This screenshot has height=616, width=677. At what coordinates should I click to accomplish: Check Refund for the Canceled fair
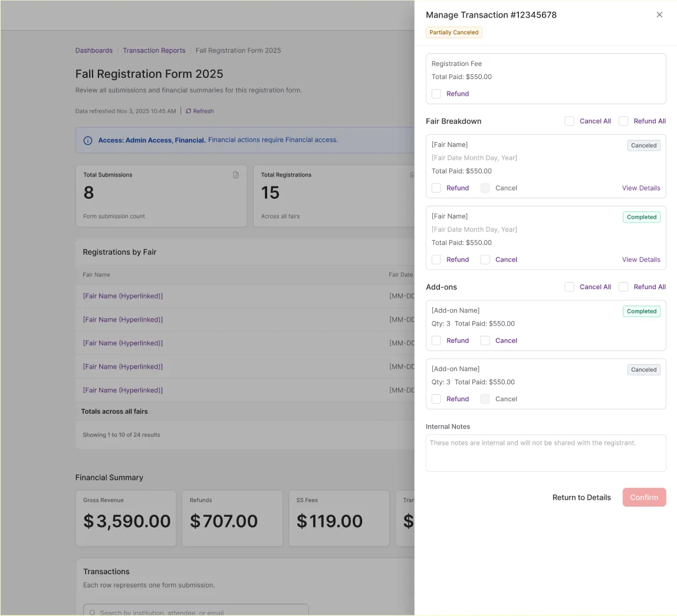[436, 188]
